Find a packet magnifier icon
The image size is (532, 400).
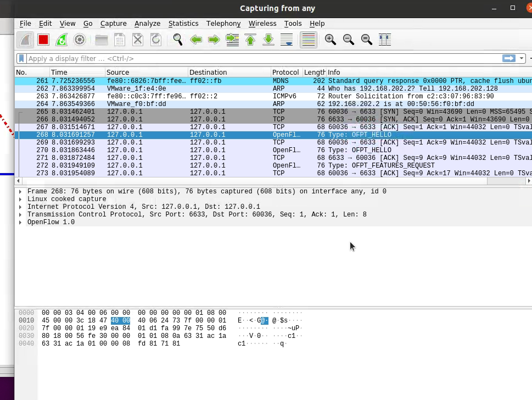tap(177, 40)
